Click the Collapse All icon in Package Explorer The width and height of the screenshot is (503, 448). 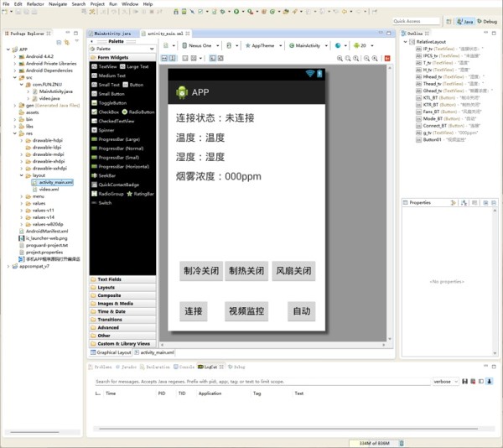point(59,42)
